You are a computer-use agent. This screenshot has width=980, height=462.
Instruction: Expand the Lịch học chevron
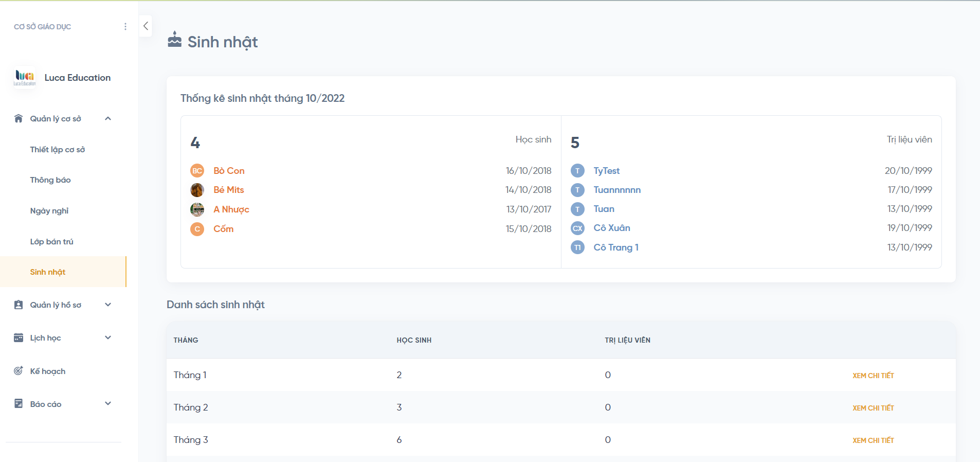(x=108, y=338)
